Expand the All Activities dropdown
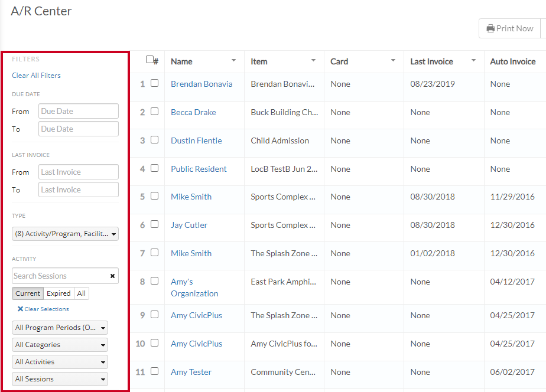546x392 pixels. [x=60, y=362]
